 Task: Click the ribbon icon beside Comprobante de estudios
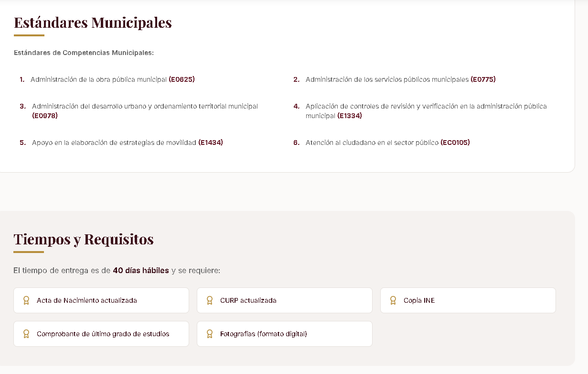26,334
